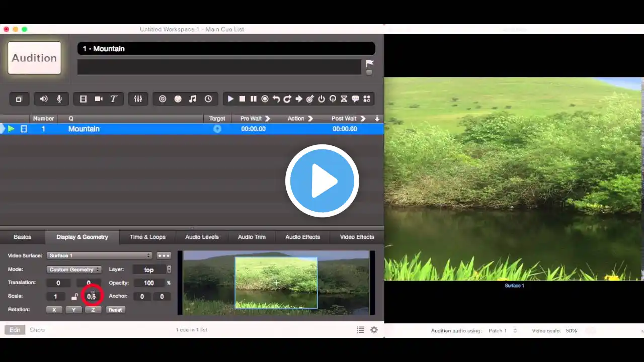Image resolution: width=644 pixels, height=362 pixels.
Task: Add an Audio cue with speaker icon
Action: (44, 99)
